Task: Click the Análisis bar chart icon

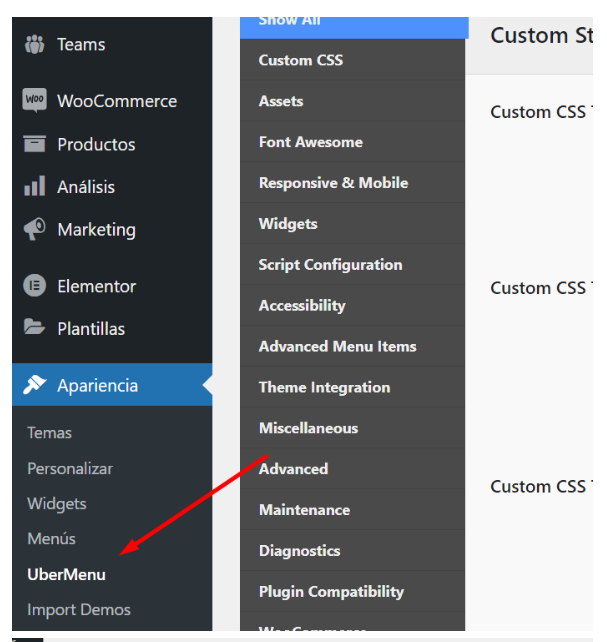Action: (x=34, y=186)
